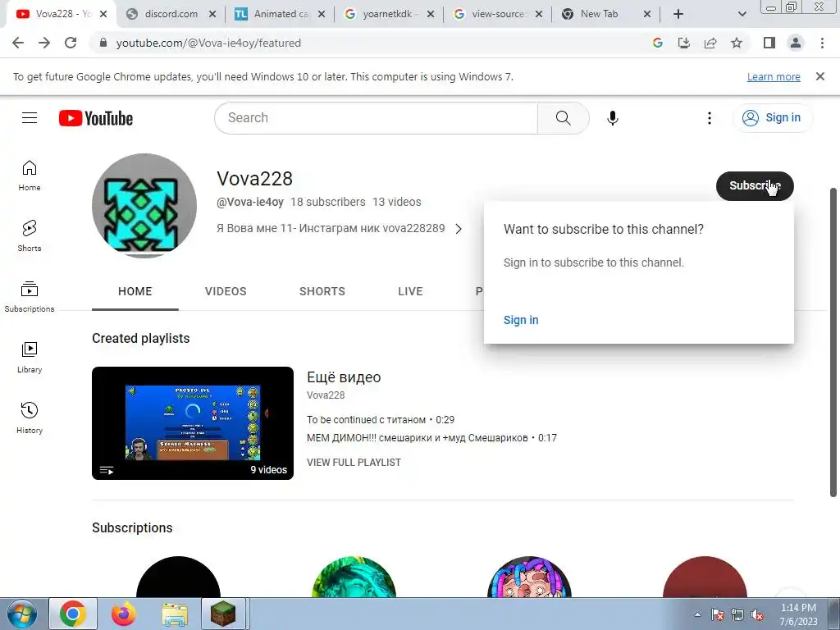
Task: Open Shorts from the sidebar
Action: tap(30, 235)
